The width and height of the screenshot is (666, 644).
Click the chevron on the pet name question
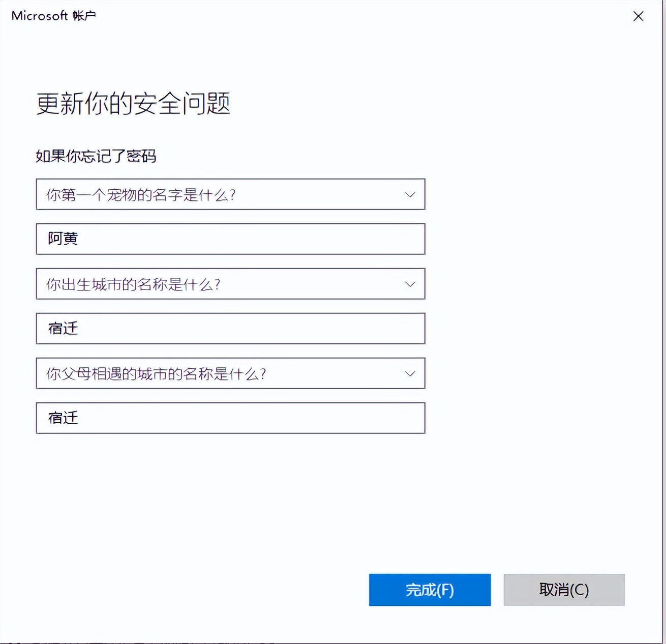(x=410, y=194)
